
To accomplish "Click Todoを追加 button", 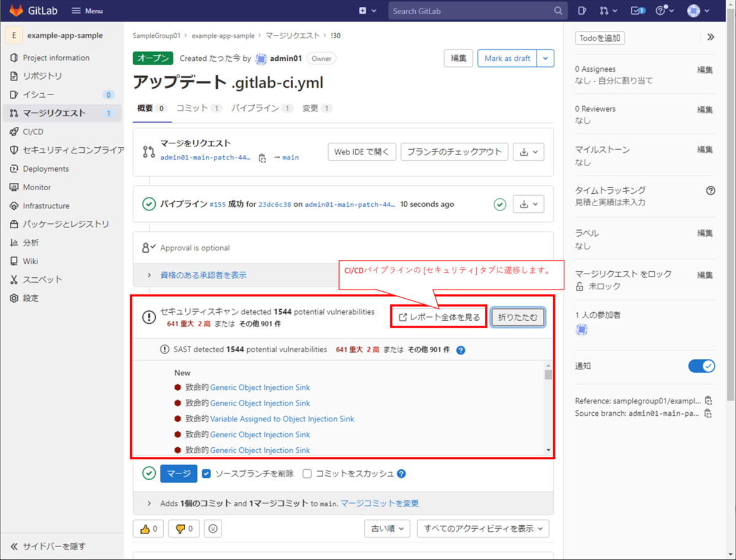I will [x=600, y=38].
